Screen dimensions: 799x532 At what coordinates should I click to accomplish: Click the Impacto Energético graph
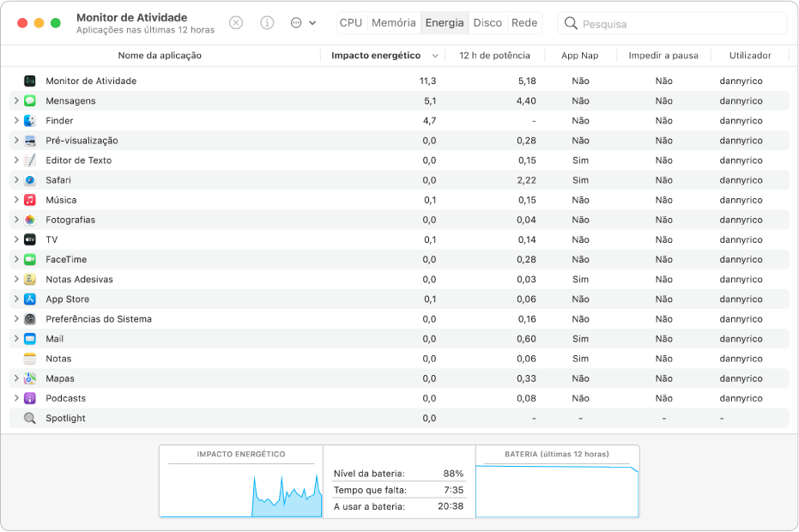pos(241,481)
